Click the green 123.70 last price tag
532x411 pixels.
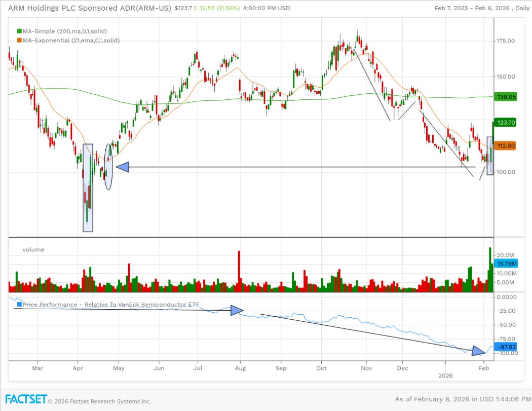coord(505,122)
